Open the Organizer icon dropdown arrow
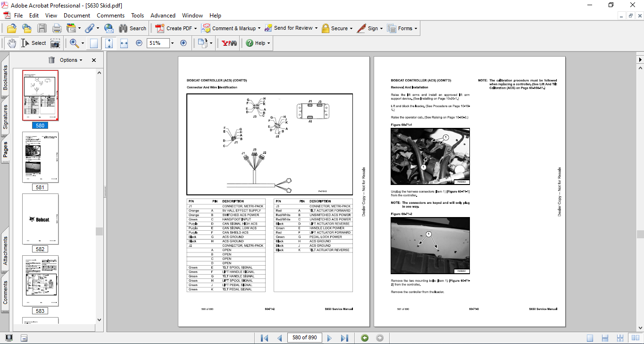This screenshot has height=344, width=644. coord(79,28)
